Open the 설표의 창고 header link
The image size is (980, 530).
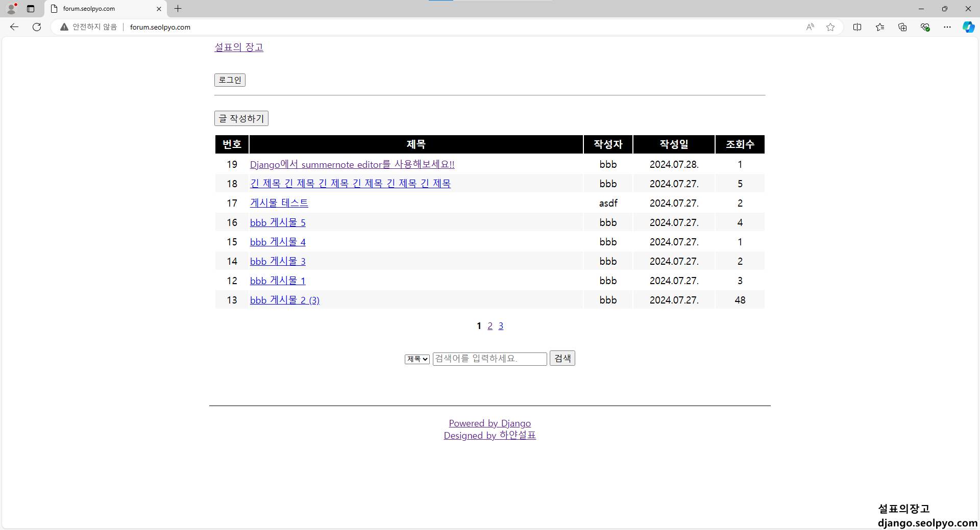[239, 47]
